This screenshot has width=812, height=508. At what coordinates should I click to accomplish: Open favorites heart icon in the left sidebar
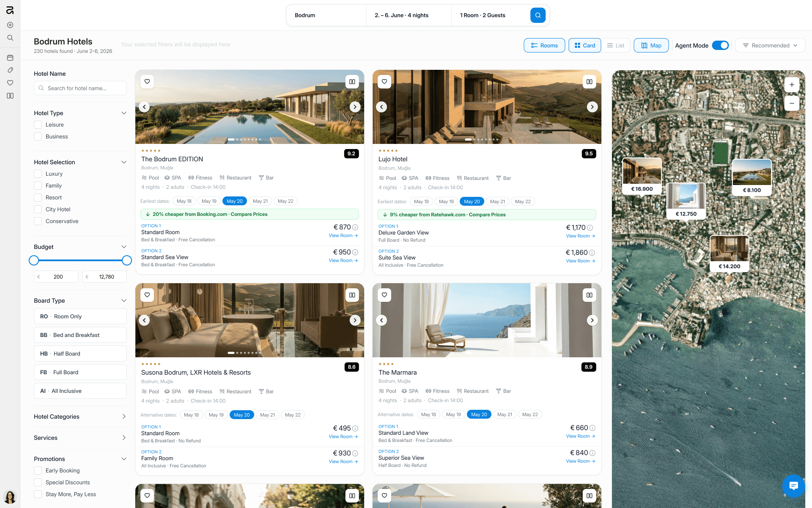tap(10, 83)
